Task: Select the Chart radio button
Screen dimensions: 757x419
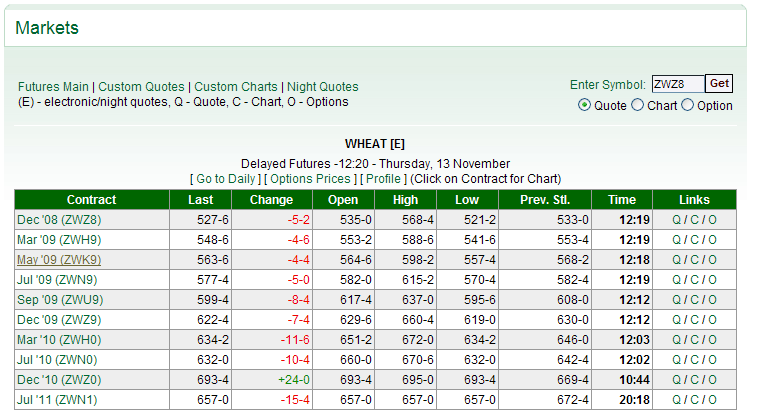Action: 638,105
